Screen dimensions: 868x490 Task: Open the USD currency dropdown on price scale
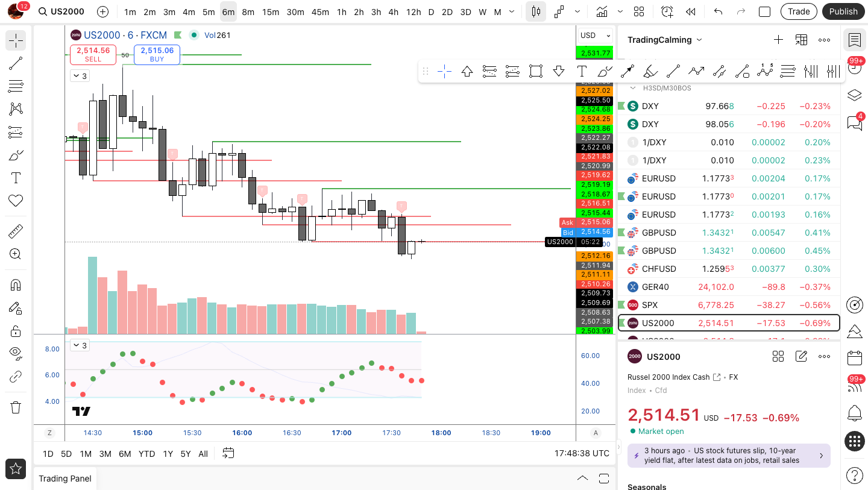coord(596,36)
